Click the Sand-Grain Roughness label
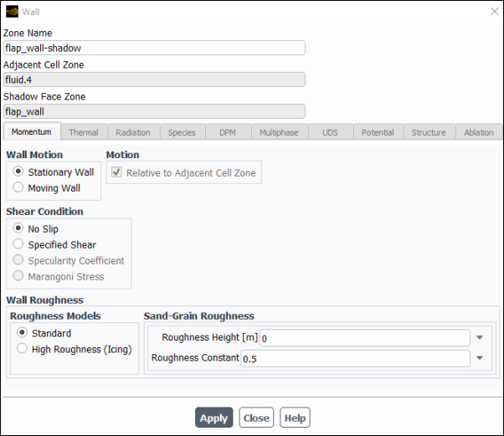The image size is (504, 436). (x=199, y=315)
